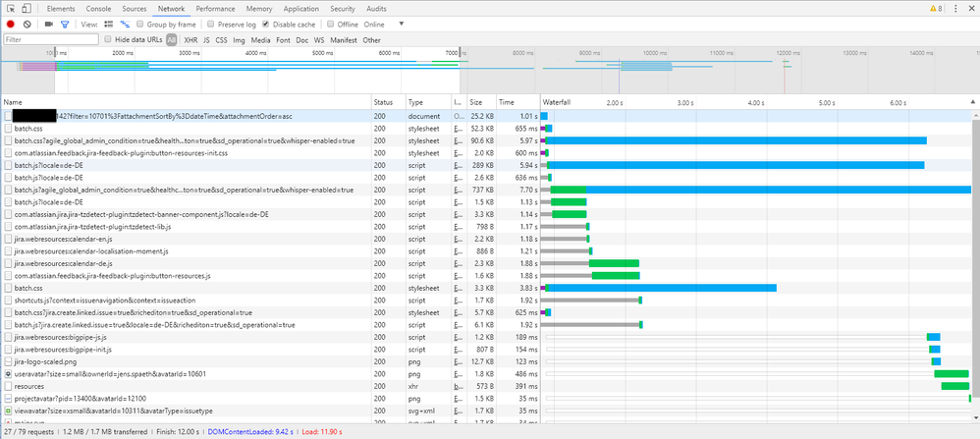Sort by the Size column header

[x=481, y=101]
